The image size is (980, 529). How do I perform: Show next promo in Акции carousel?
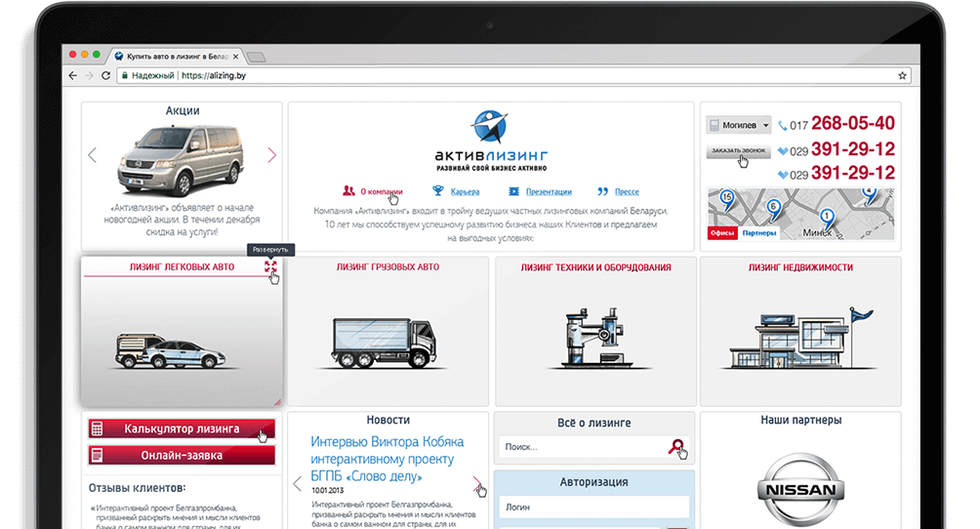(272, 155)
